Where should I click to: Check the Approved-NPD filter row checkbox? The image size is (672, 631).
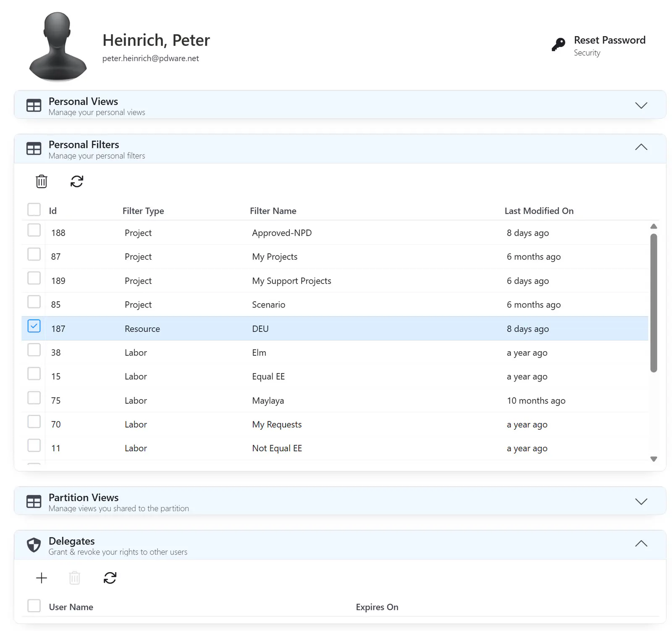34,230
